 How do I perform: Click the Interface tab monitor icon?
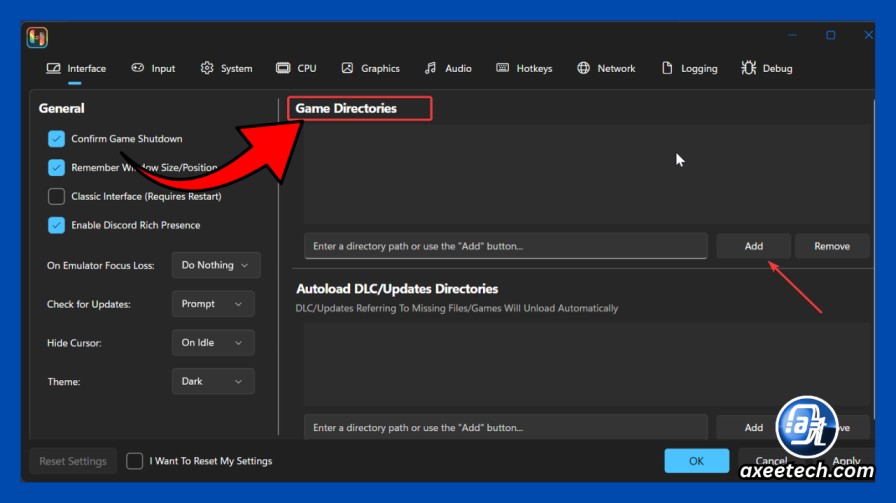53,68
